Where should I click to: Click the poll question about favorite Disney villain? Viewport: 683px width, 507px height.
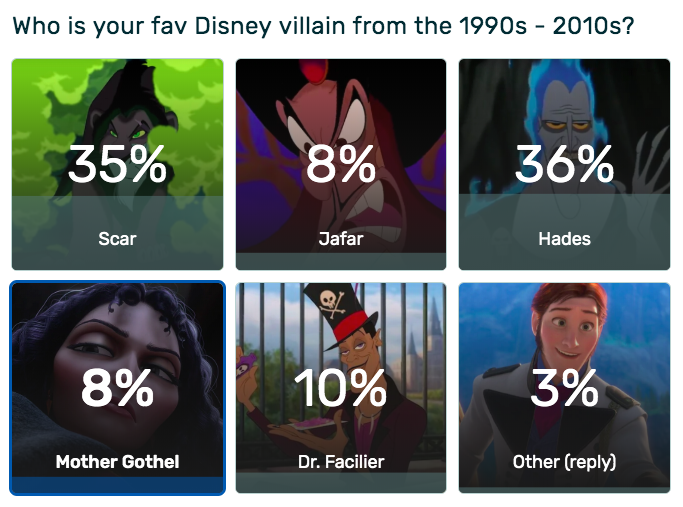point(324,26)
